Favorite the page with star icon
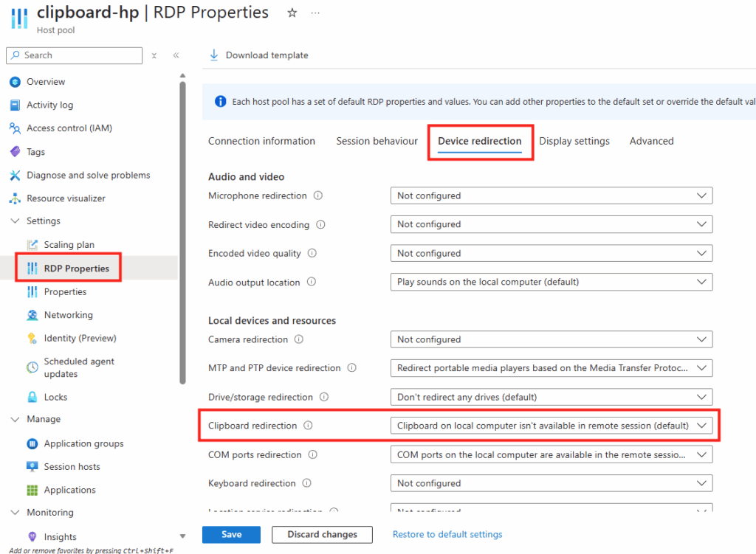The width and height of the screenshot is (756, 554). pyautogui.click(x=292, y=13)
